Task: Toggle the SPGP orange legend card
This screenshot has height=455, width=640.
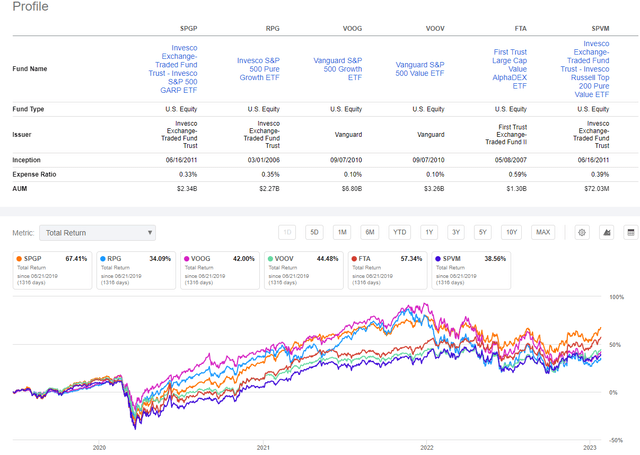Action: click(x=52, y=271)
